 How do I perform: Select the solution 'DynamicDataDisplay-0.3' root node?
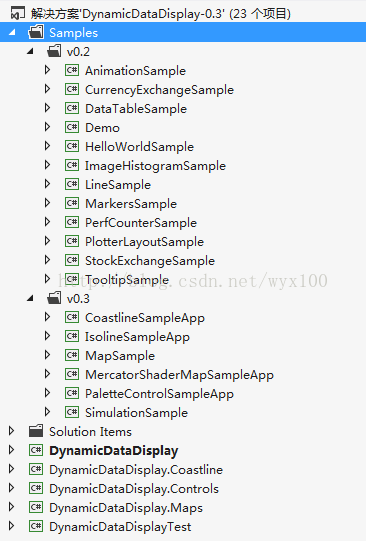161,14
